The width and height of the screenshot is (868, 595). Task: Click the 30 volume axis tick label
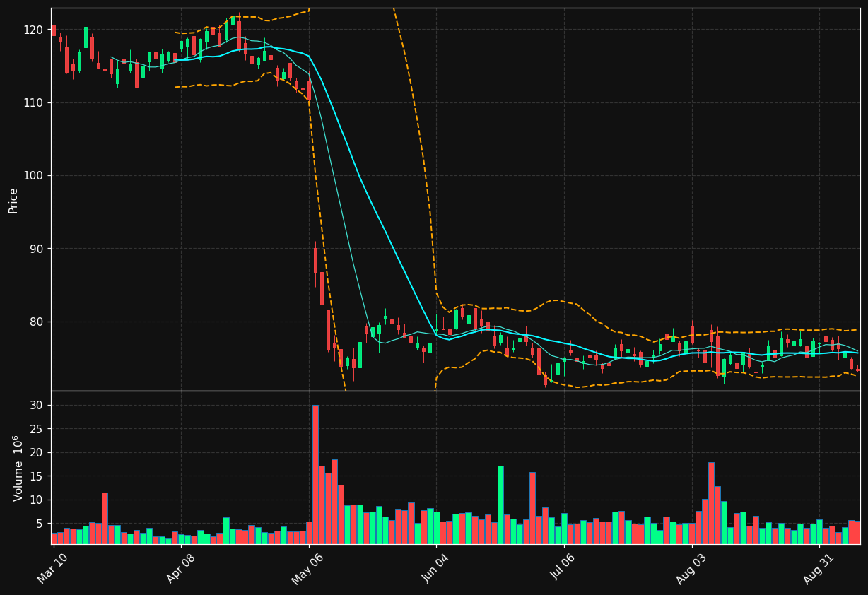[x=37, y=405]
